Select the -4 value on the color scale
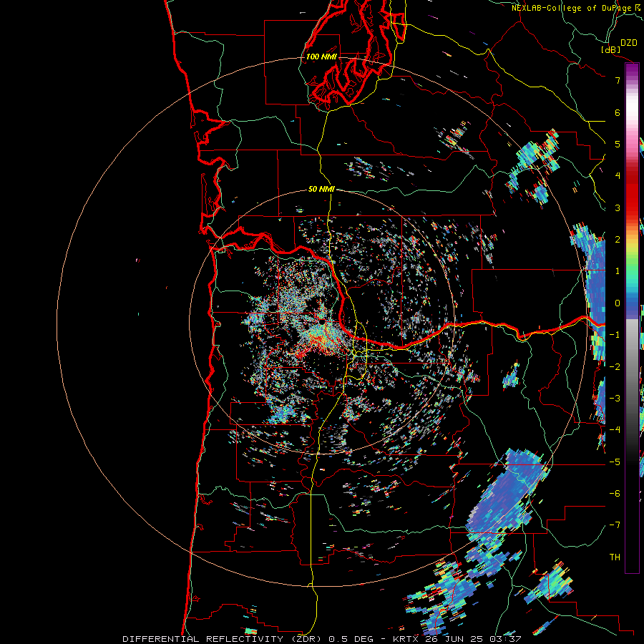This screenshot has width=644, height=644. (615, 430)
